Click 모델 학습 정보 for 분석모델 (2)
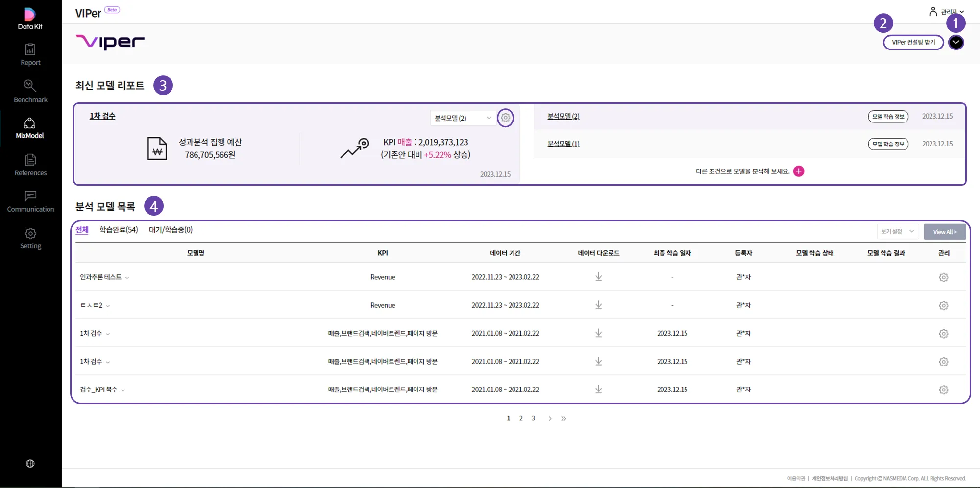980x488 pixels. click(x=888, y=117)
